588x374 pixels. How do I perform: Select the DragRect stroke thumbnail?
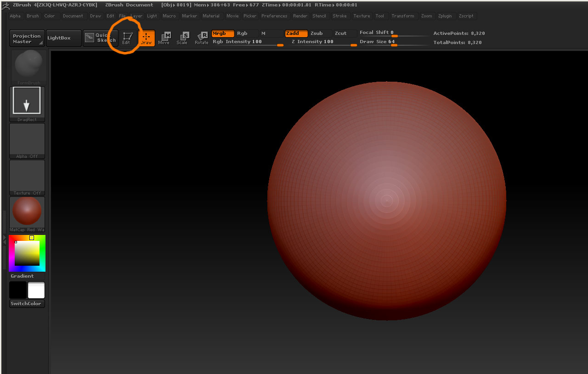click(27, 100)
